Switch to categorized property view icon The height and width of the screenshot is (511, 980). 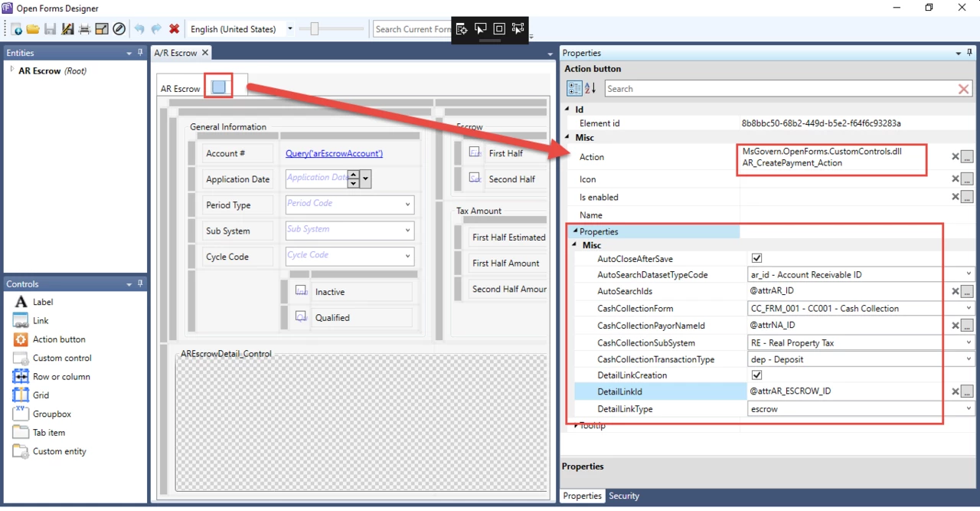coord(574,89)
